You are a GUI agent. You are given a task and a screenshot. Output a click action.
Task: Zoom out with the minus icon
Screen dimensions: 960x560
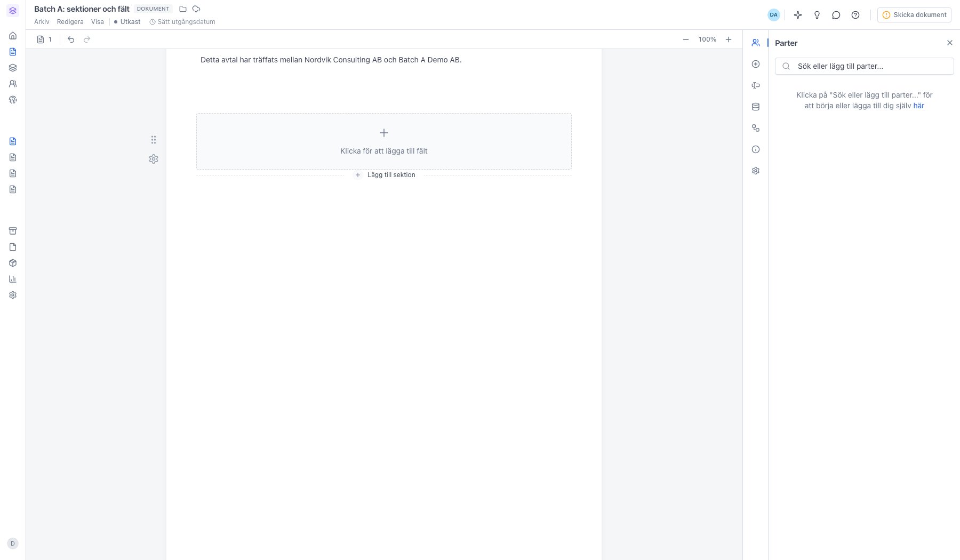[x=686, y=39]
